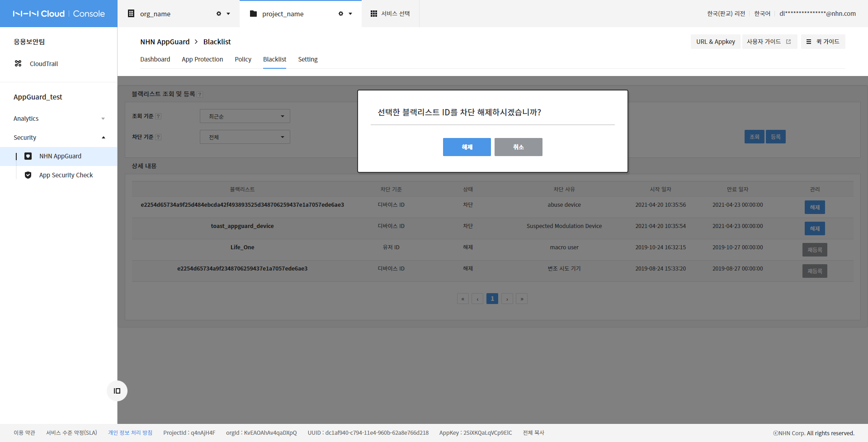Open App Security Check
868x442 pixels.
tap(66, 175)
